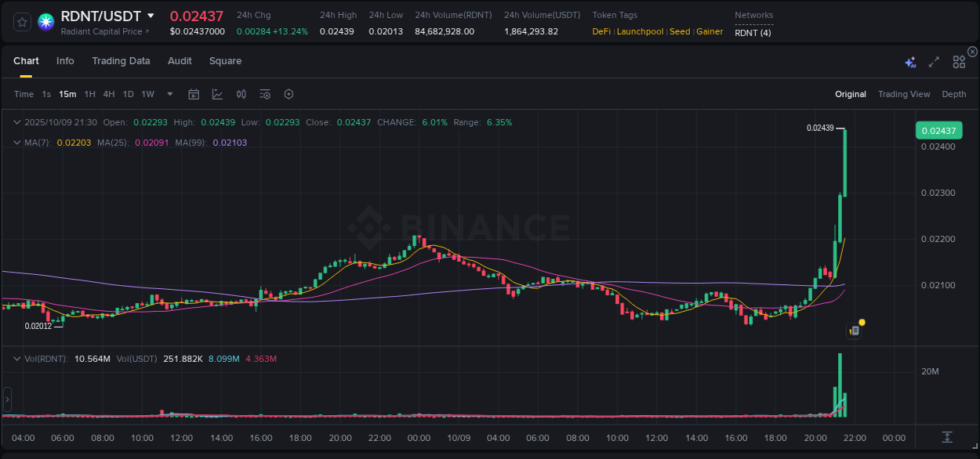This screenshot has width=980, height=459.
Task: Select the chart style indicator icon
Action: (x=217, y=94)
